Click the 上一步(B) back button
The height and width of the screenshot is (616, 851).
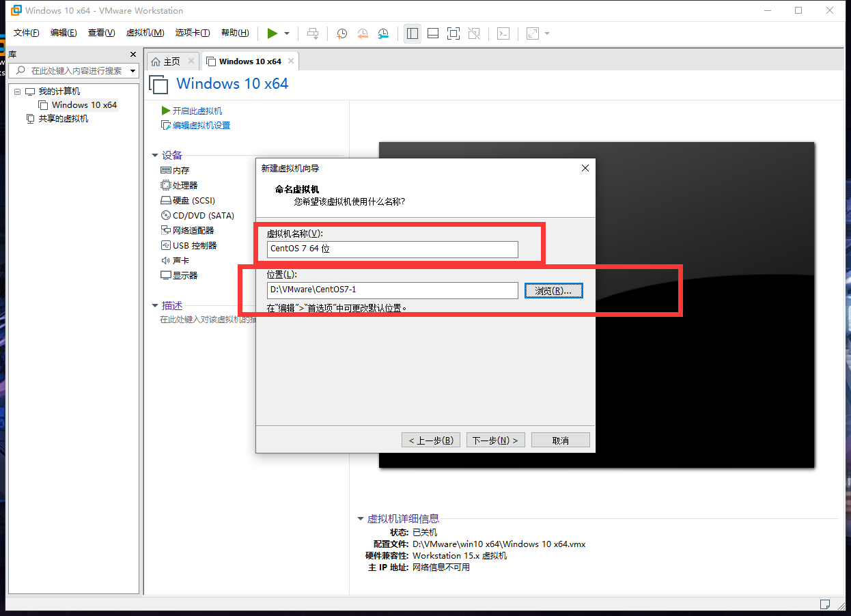[431, 440]
